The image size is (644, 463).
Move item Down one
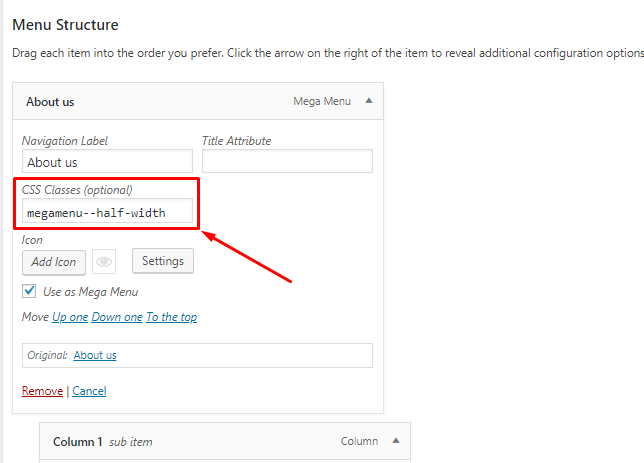117,317
